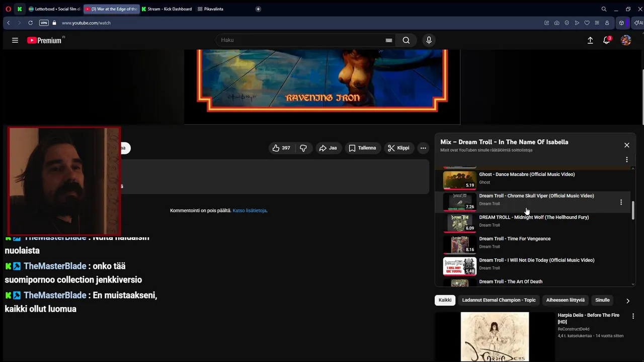644x362 pixels.
Task: Open the Opera AI assistant button
Action: (x=638, y=23)
